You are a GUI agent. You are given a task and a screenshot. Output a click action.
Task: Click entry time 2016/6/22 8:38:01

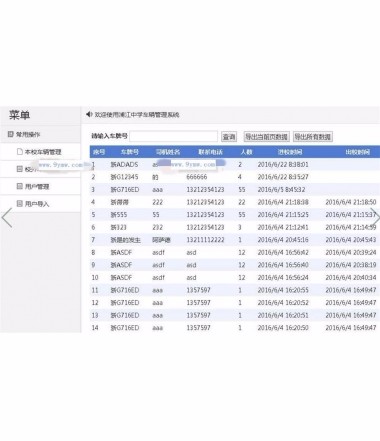pyautogui.click(x=283, y=164)
